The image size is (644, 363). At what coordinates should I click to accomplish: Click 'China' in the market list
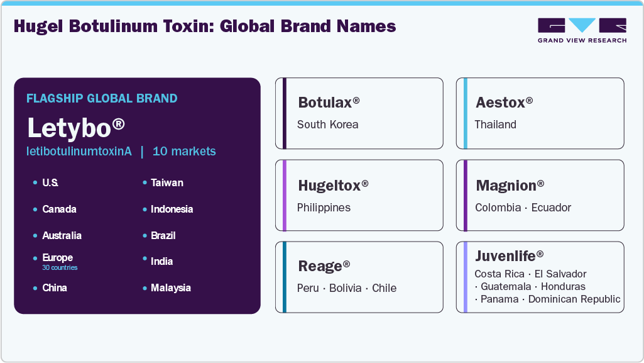point(54,288)
